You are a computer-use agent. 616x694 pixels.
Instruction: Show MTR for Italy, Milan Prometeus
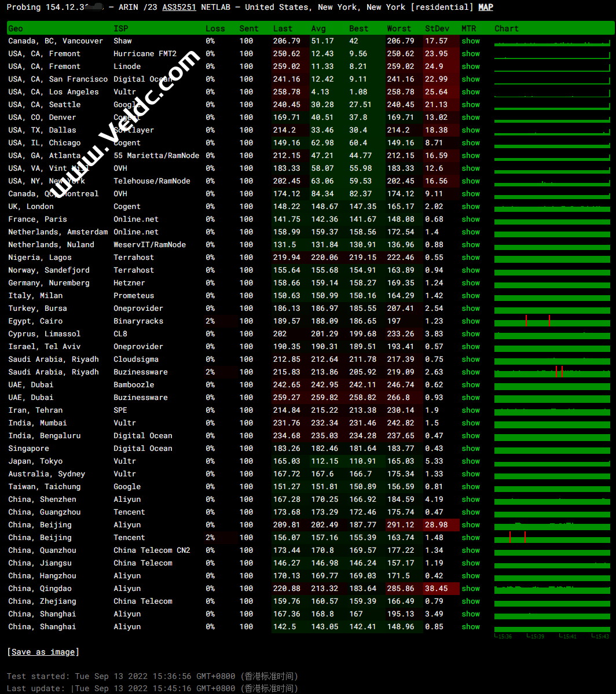(x=470, y=296)
